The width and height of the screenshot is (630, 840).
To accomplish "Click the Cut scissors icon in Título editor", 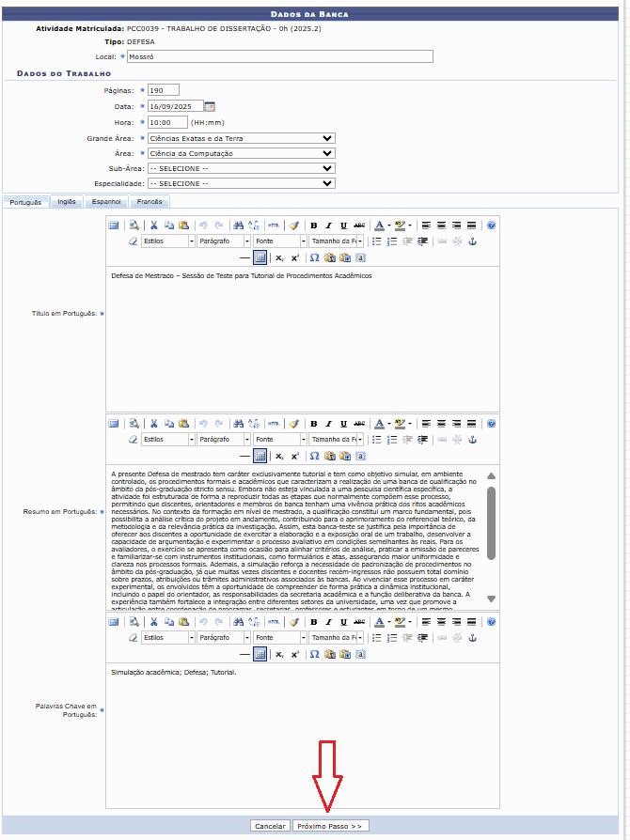I will [154, 226].
